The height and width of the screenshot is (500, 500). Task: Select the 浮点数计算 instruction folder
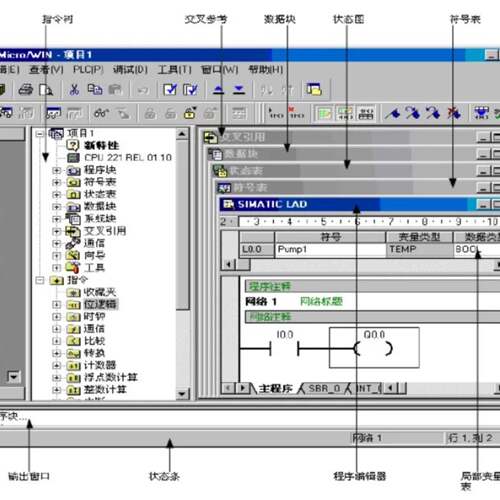110,377
